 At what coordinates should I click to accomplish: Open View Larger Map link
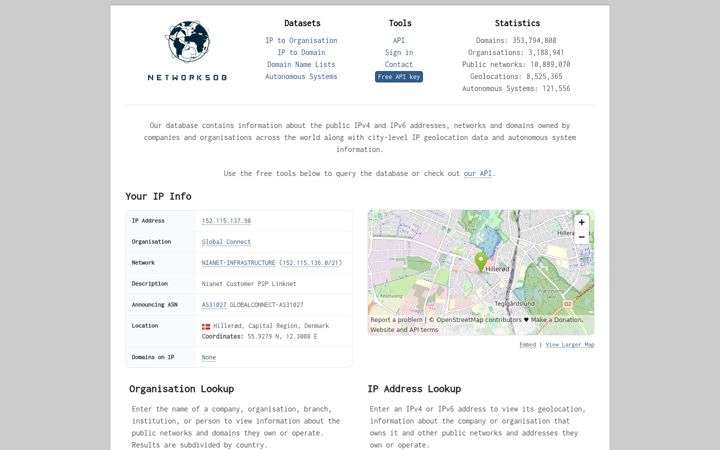tap(570, 345)
